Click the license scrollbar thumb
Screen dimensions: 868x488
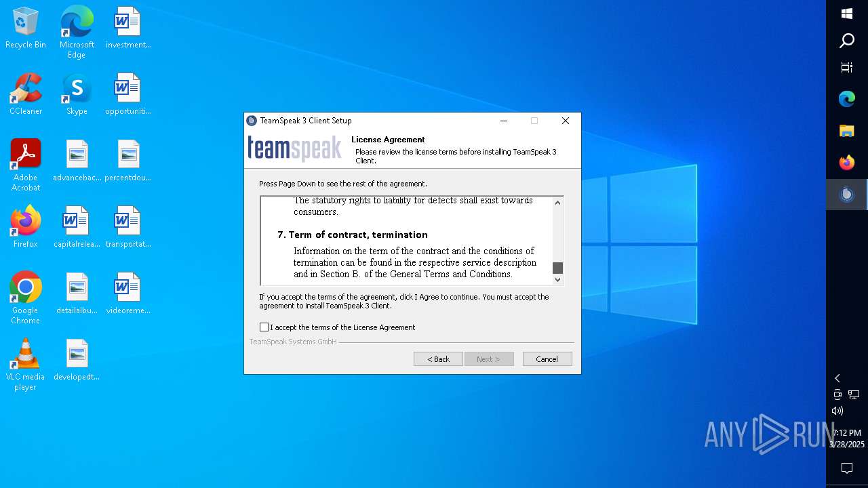point(558,268)
